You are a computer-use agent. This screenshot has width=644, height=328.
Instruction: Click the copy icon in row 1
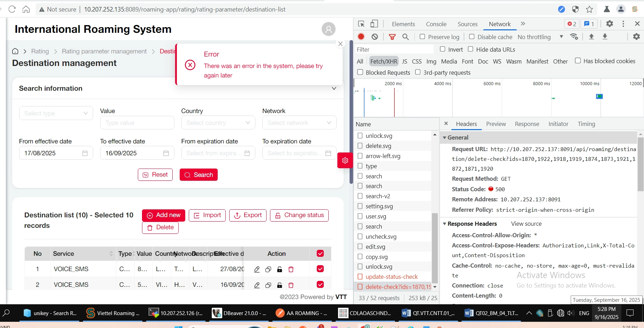[x=268, y=269]
